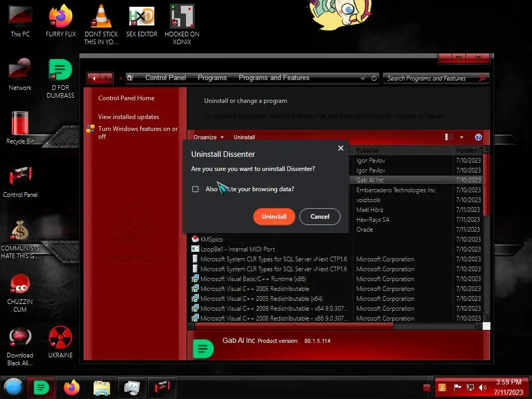
Task: Click the view options list icon
Action: point(449,137)
